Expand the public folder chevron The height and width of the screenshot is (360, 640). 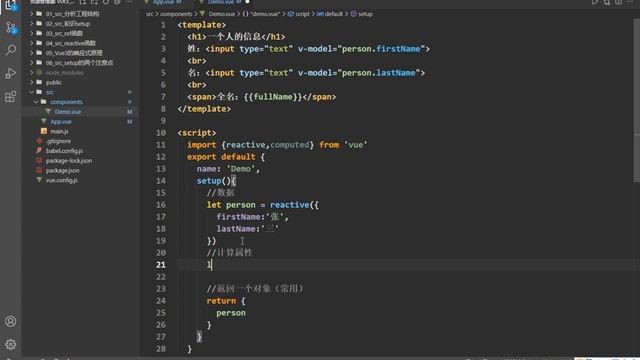tap(31, 82)
